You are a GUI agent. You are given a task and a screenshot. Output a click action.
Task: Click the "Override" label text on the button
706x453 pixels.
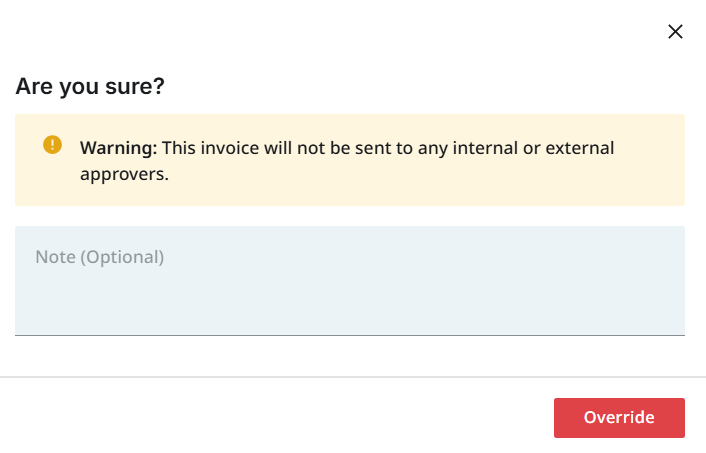click(619, 418)
